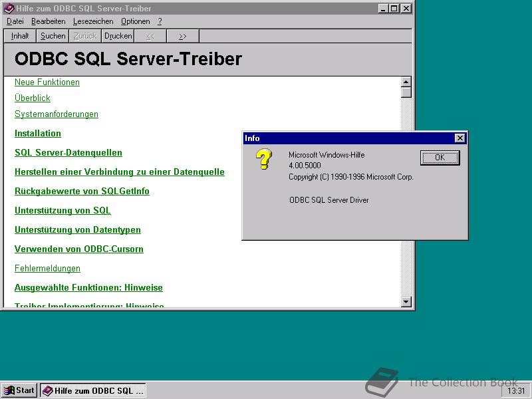Open the Systemanforderungen link
The height and width of the screenshot is (399, 532).
(x=57, y=114)
